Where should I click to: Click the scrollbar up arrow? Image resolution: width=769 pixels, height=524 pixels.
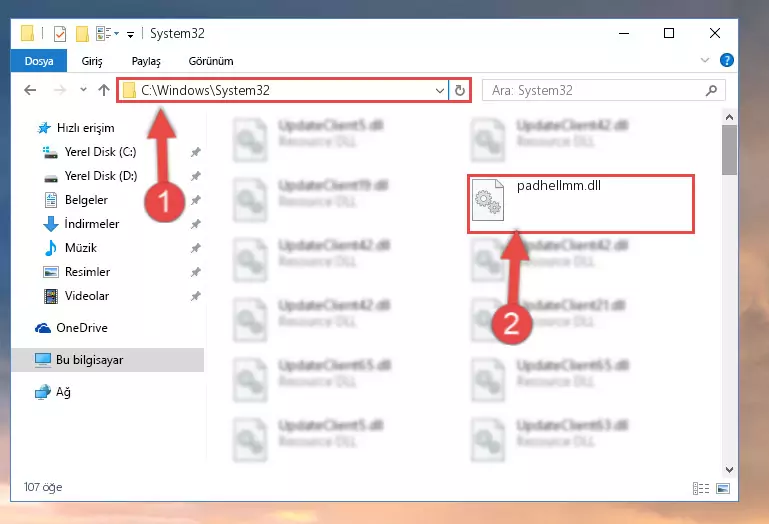tap(729, 117)
